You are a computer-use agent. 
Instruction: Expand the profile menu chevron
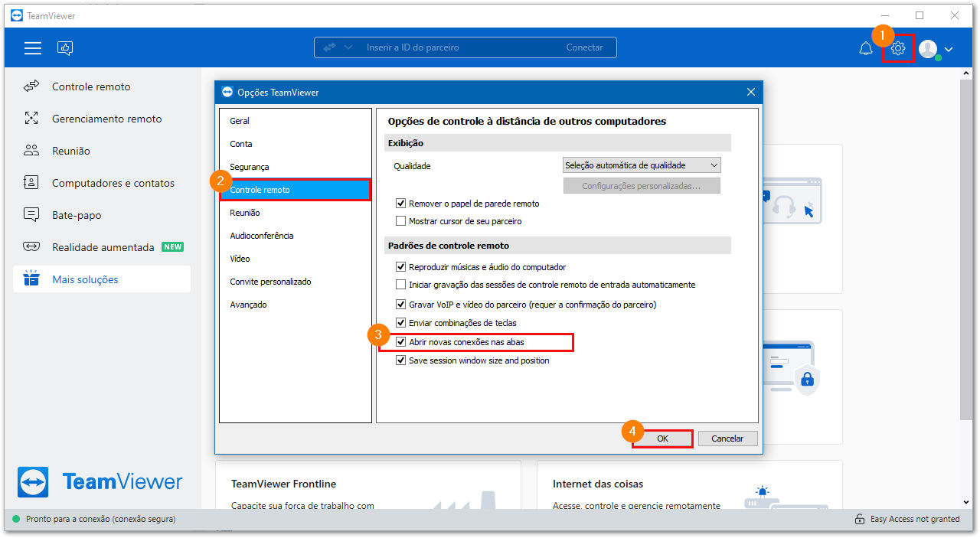[949, 50]
